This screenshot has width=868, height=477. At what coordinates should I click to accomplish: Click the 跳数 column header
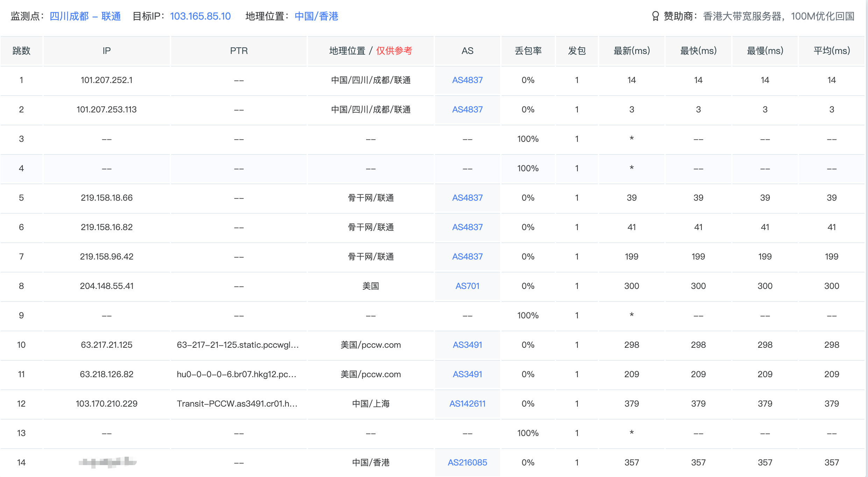pos(21,51)
